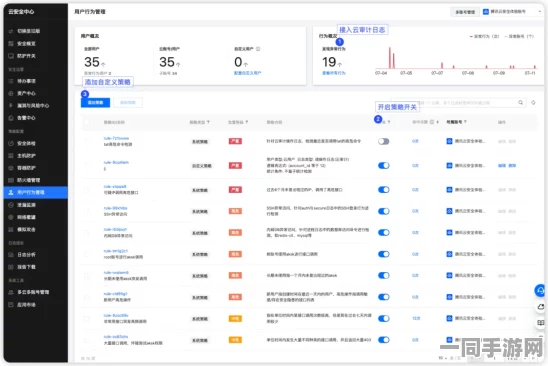548x366 pixels.
Task: Open the 配置自定义用户 link
Action: pyautogui.click(x=247, y=73)
